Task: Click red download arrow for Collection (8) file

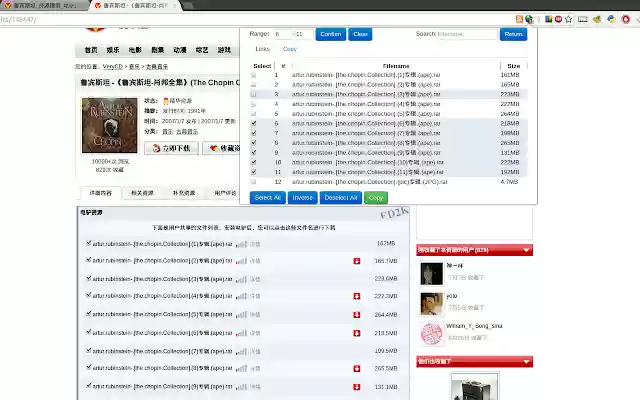Action: (x=357, y=369)
